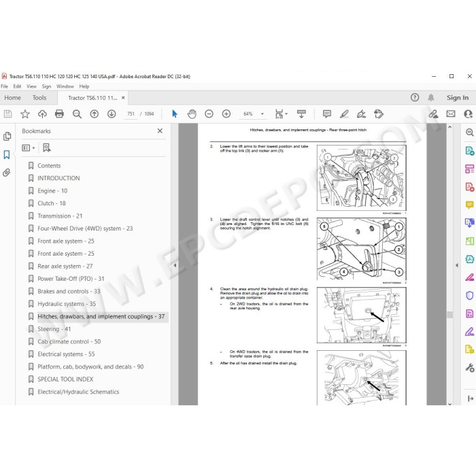Image resolution: width=476 pixels, height=476 pixels.
Task: Click the vertical scrollbar thumb
Action: pyautogui.click(x=450, y=315)
